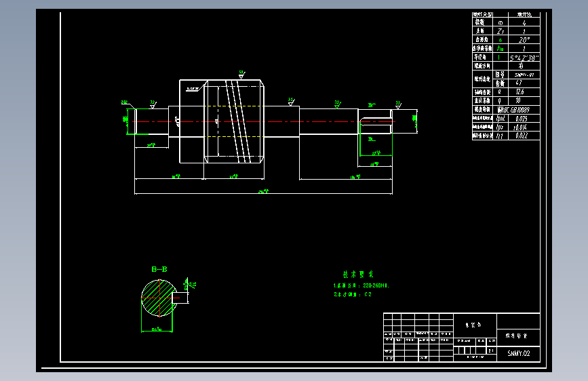The width and height of the screenshot is (588, 381).
Task: Select the lower B section cut marker
Action: point(372,139)
